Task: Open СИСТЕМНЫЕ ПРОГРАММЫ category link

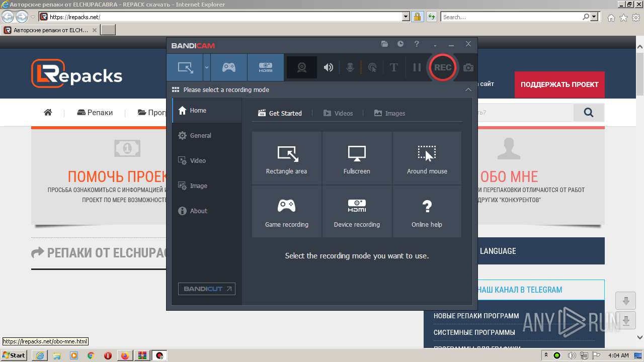Action: pyautogui.click(x=474, y=332)
